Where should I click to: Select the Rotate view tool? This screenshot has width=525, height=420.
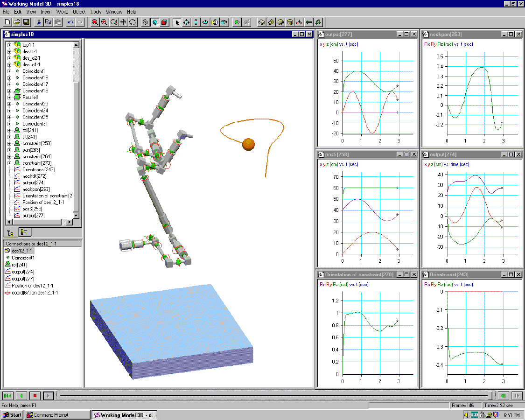[x=133, y=22]
